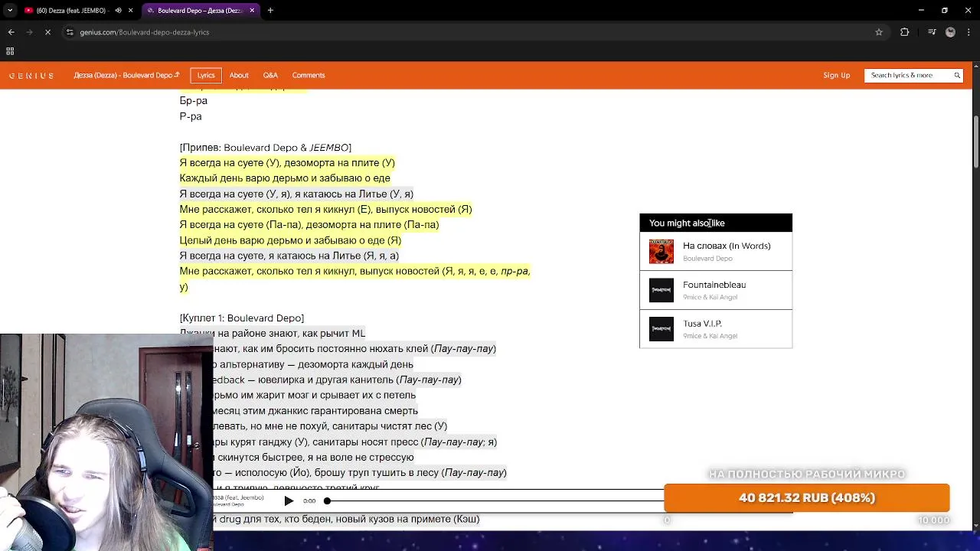Viewport: 980px width, 551px height.
Task: View site information icon in address bar
Action: [70, 32]
